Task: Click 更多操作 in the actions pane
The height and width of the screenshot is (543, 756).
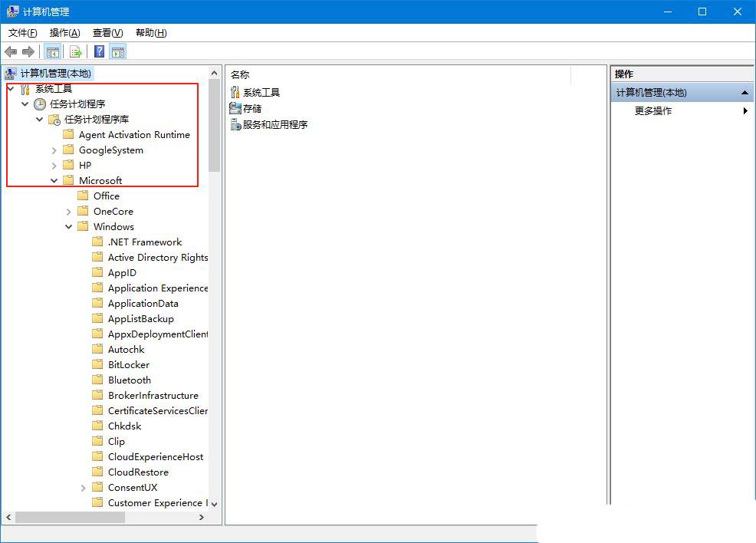Action: [652, 111]
